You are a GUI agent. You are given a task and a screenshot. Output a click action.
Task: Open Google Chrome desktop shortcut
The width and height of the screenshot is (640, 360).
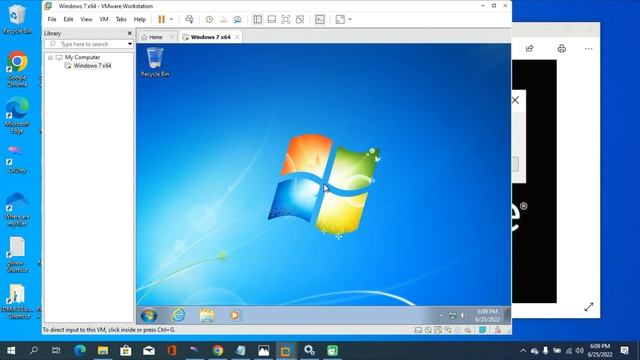(x=17, y=69)
